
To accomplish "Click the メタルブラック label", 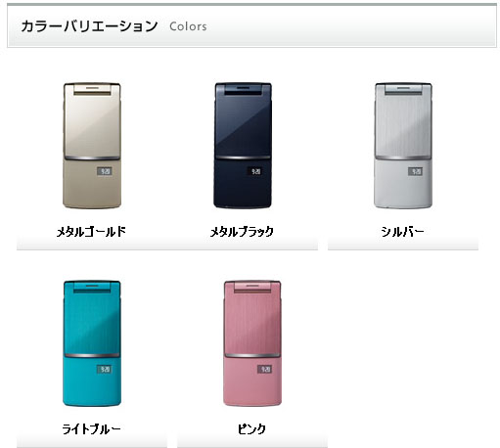I will (242, 232).
